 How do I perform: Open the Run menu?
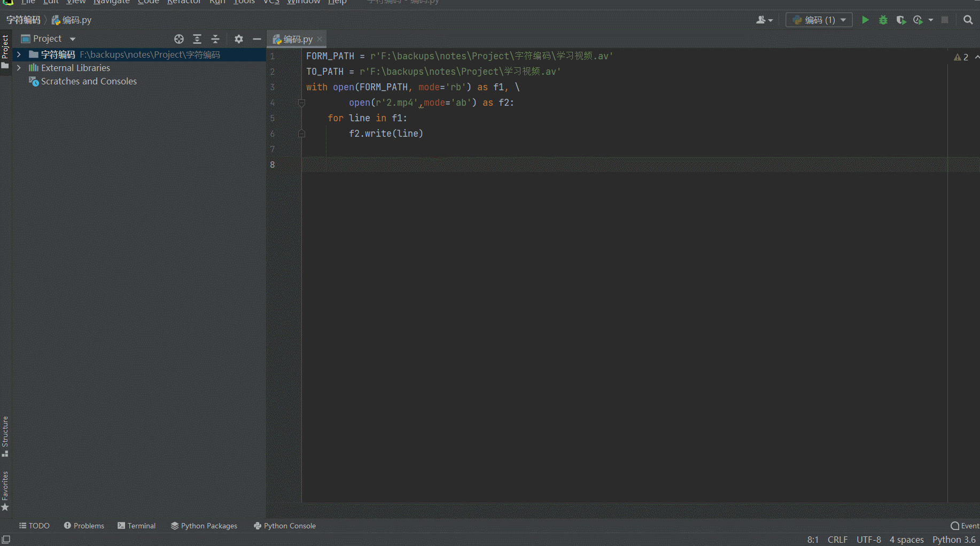coord(217,2)
